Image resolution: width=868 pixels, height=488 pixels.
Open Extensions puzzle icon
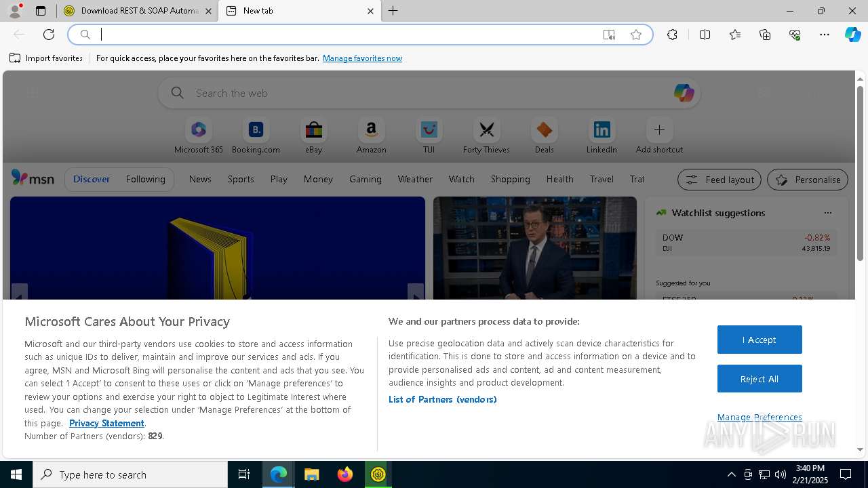click(x=672, y=35)
